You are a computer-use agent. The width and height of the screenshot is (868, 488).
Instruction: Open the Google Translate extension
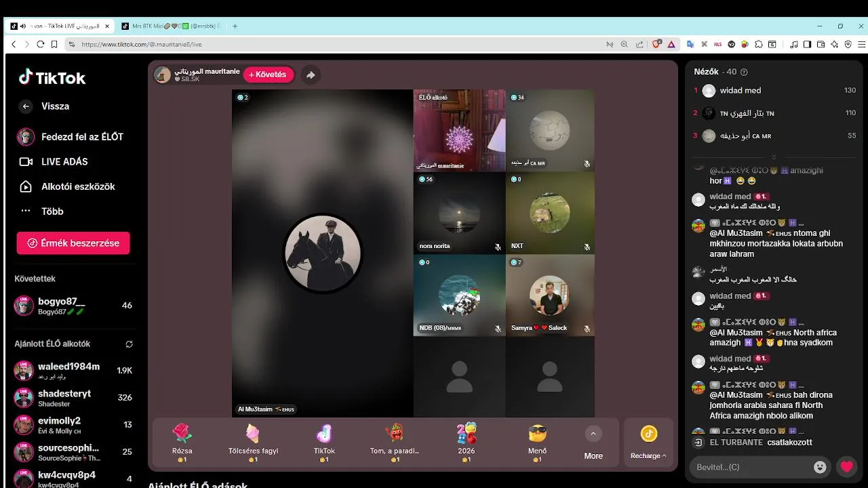[x=690, y=44]
